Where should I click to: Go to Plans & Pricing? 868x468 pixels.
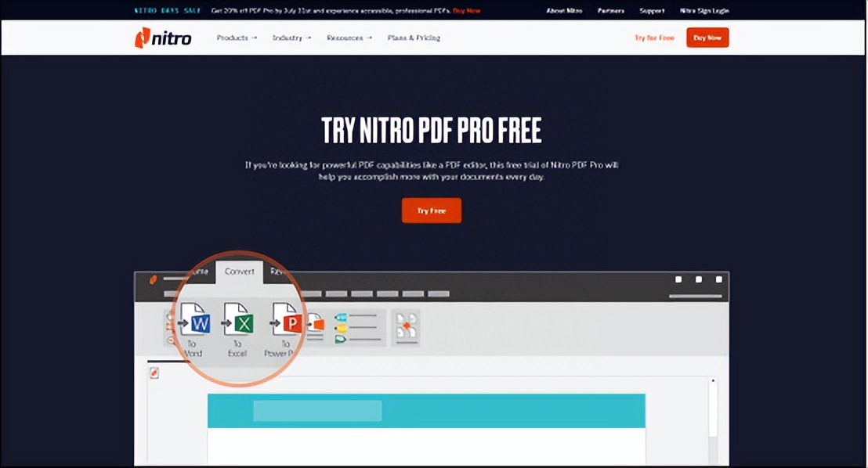click(414, 38)
